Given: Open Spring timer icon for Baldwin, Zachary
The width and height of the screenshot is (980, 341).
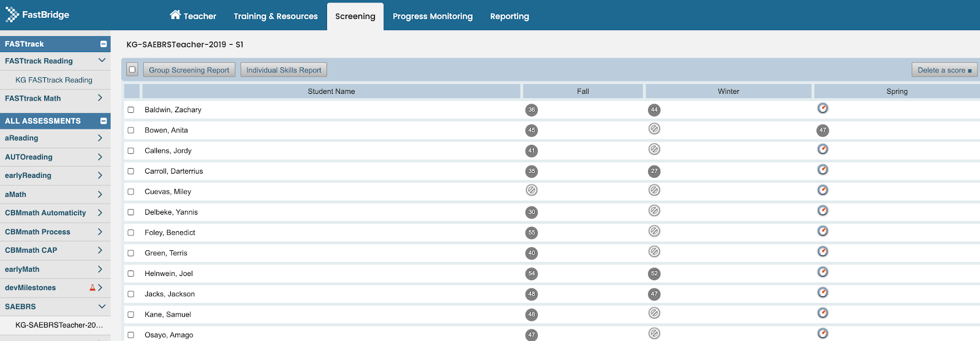Looking at the screenshot, I should (x=823, y=108).
